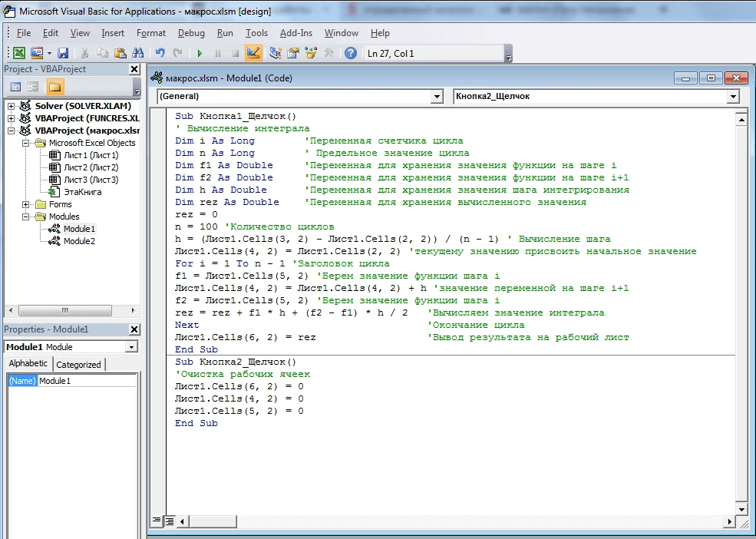The image size is (756, 539).
Task: Open the Insert menu
Action: tap(113, 33)
